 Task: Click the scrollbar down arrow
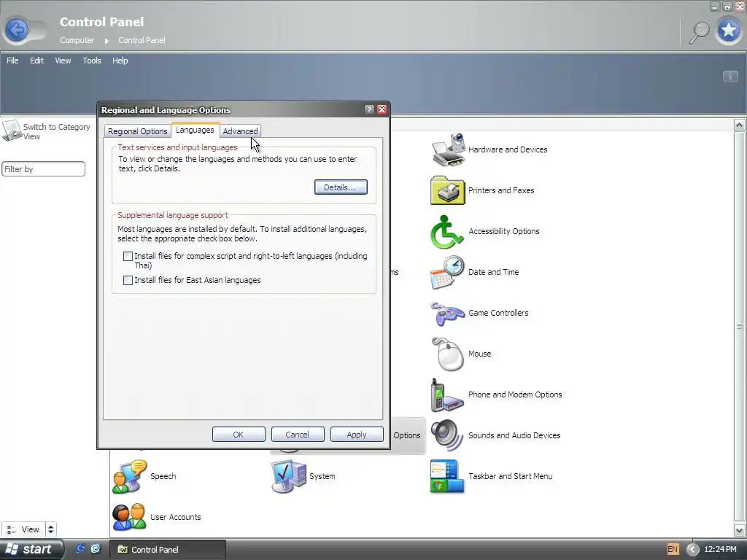[740, 530]
